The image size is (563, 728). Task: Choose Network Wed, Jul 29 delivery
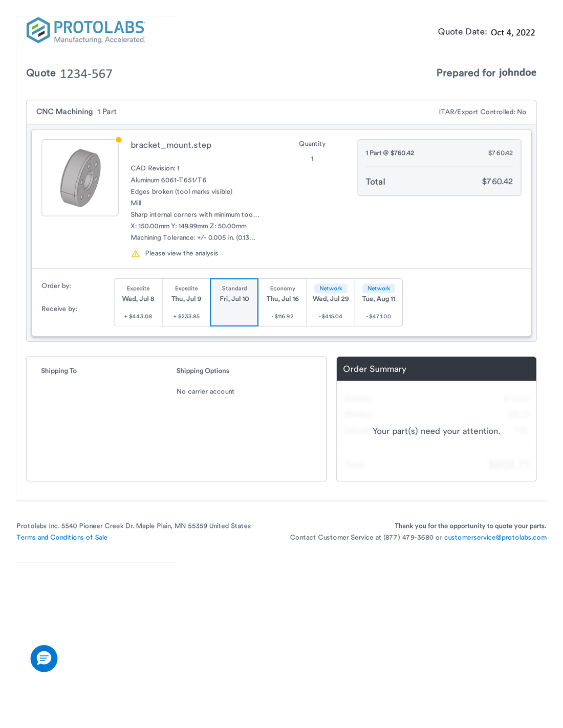coord(331,302)
